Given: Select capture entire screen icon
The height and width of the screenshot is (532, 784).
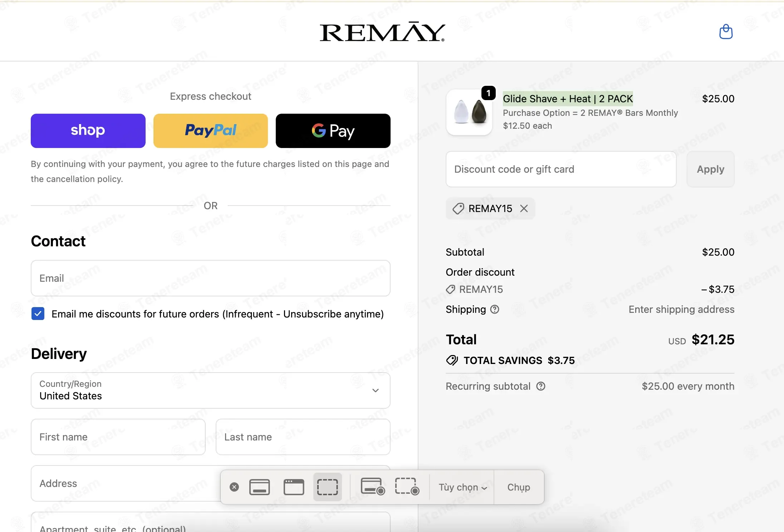Looking at the screenshot, I should (259, 487).
